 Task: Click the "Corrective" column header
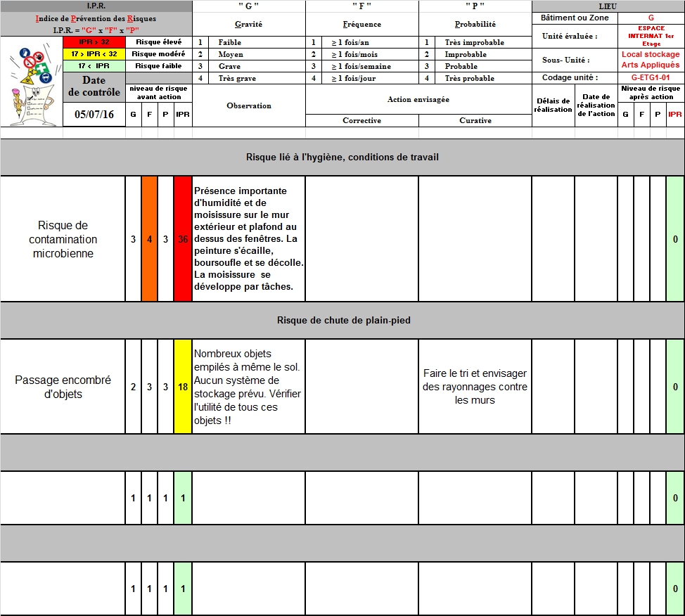pos(361,121)
